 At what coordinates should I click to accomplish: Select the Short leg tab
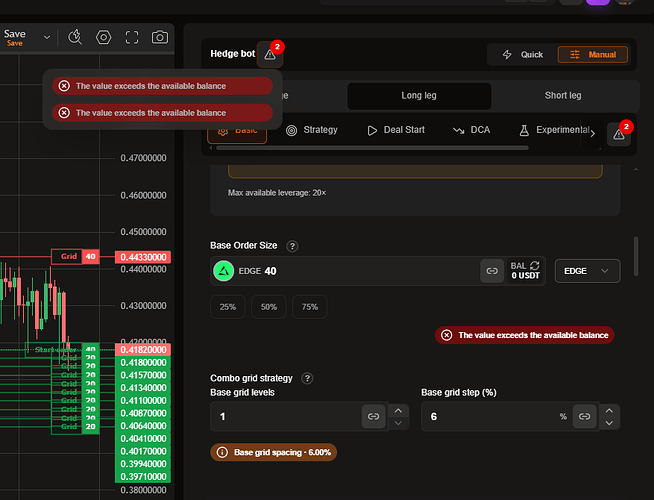pyautogui.click(x=563, y=95)
